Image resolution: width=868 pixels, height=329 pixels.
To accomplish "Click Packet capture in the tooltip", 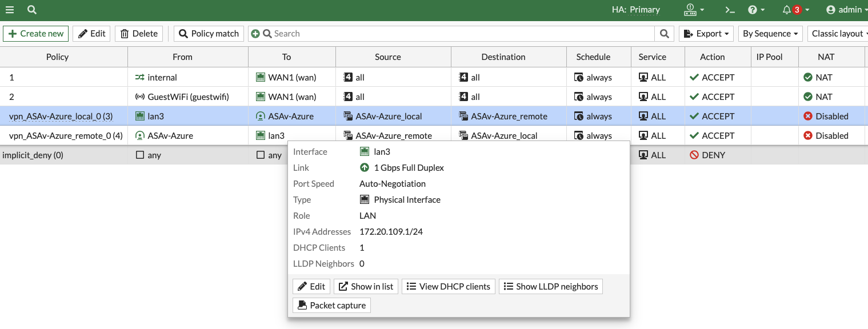I will [x=331, y=306].
